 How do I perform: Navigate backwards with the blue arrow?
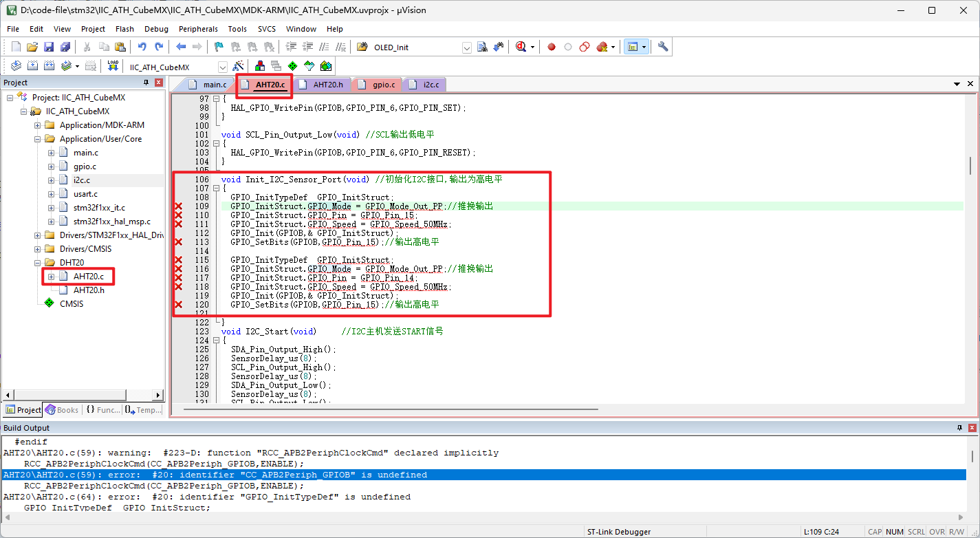point(181,47)
